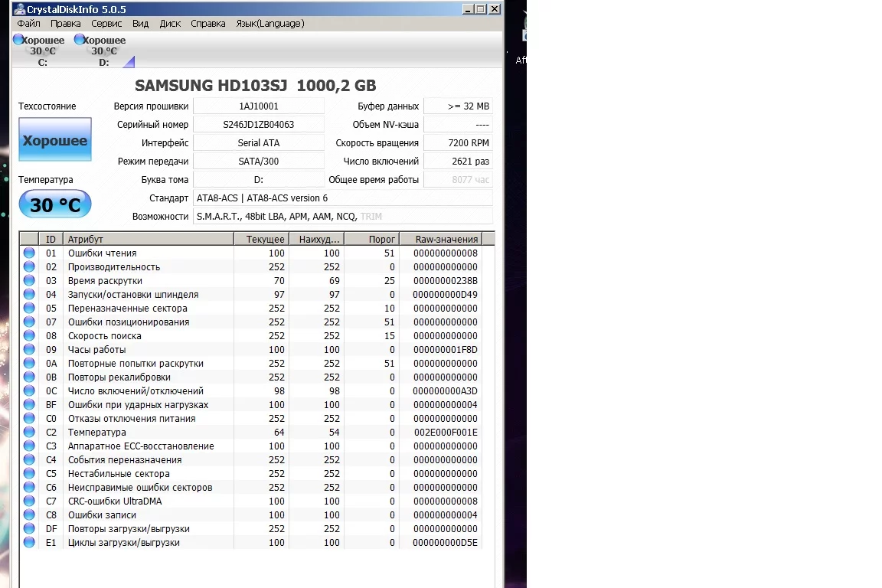The width and height of the screenshot is (882, 588).
Task: Click the SATA/300 transfer mode field
Action: point(259,162)
